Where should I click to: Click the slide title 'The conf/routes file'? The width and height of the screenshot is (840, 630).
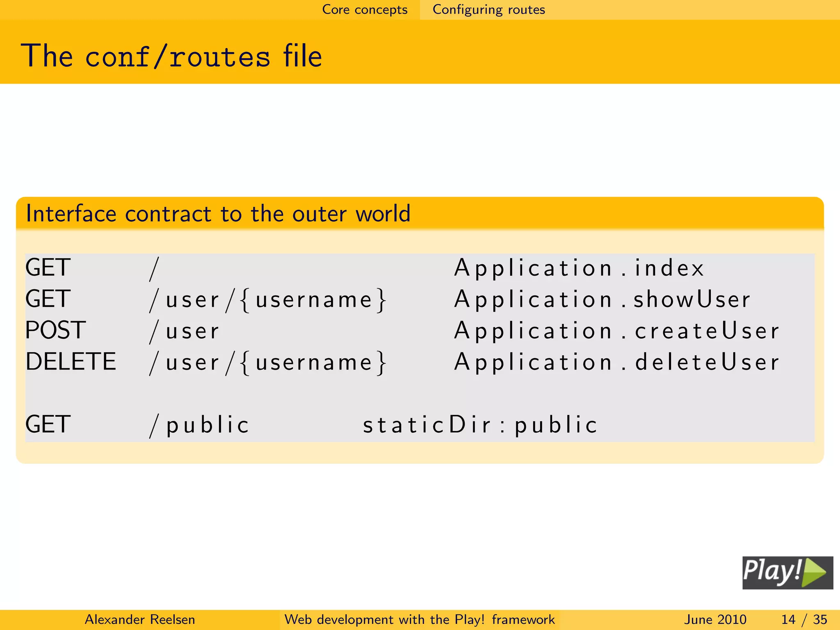pos(171,56)
